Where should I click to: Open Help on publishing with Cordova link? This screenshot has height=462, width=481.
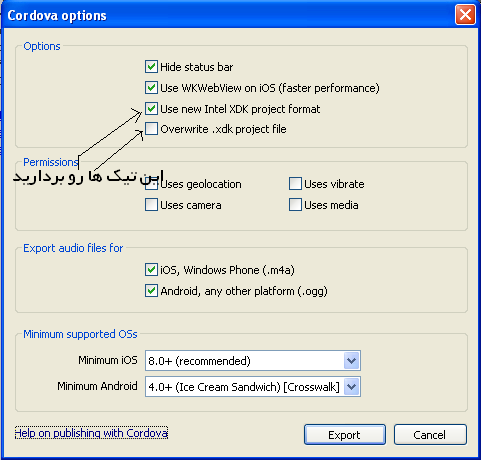click(x=91, y=433)
